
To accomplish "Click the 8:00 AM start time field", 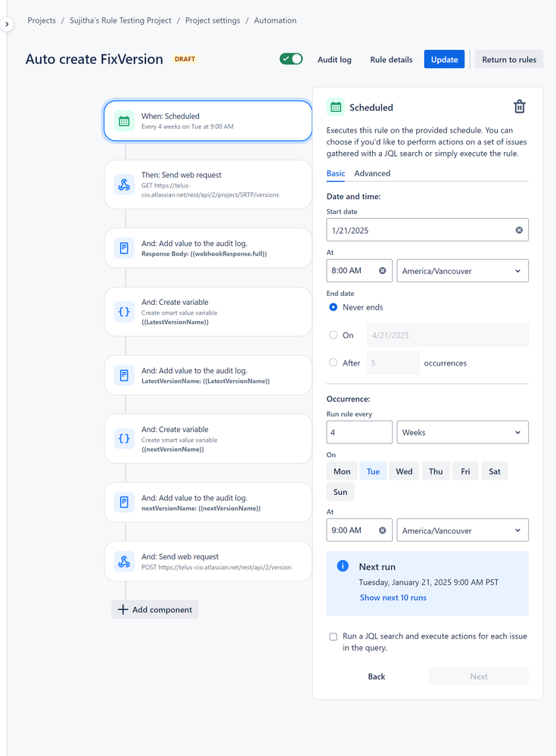I will click(359, 270).
